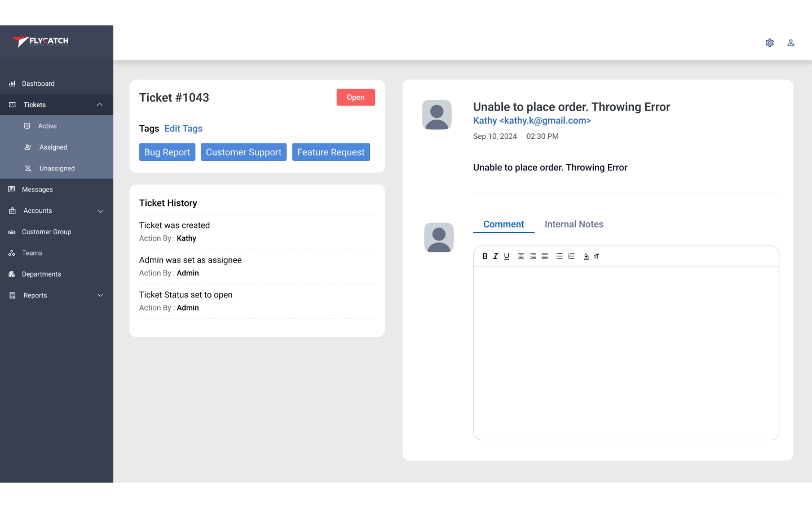
Task: Underline text in the comment editor
Action: coord(506,256)
